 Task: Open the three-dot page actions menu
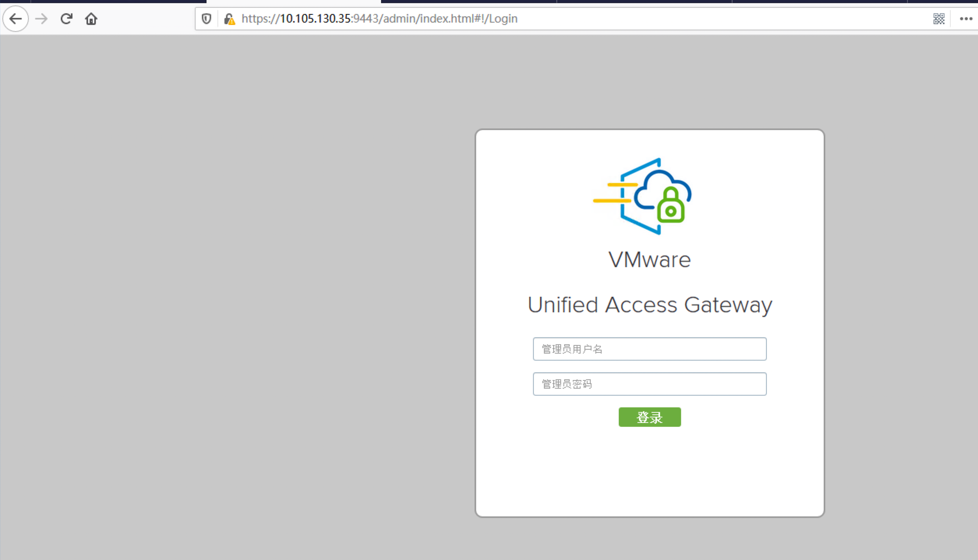[966, 19]
